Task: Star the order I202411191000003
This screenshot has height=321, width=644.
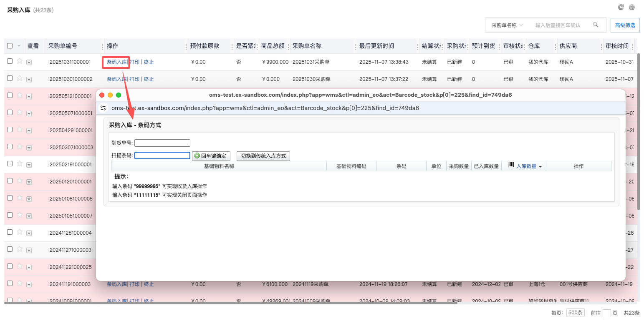Action: (x=19, y=284)
